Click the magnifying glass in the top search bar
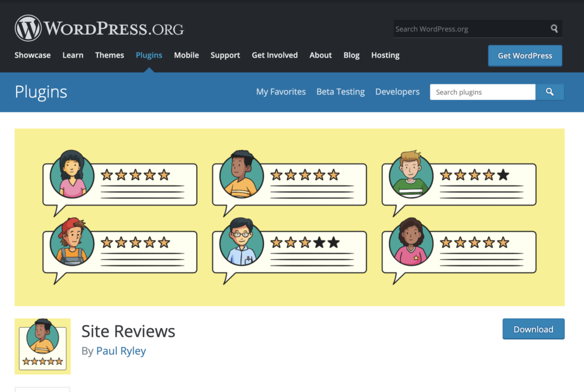The image size is (584, 392). 554,28
